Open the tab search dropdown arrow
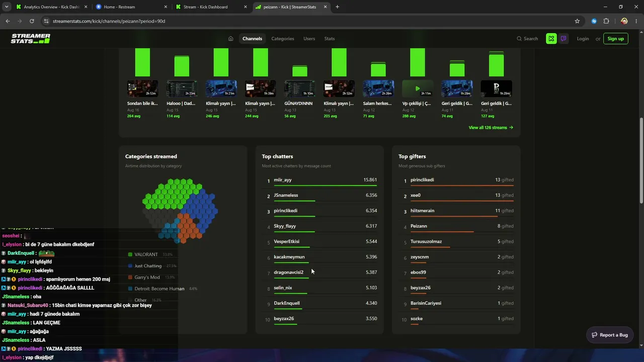The image size is (644, 362). click(7, 7)
